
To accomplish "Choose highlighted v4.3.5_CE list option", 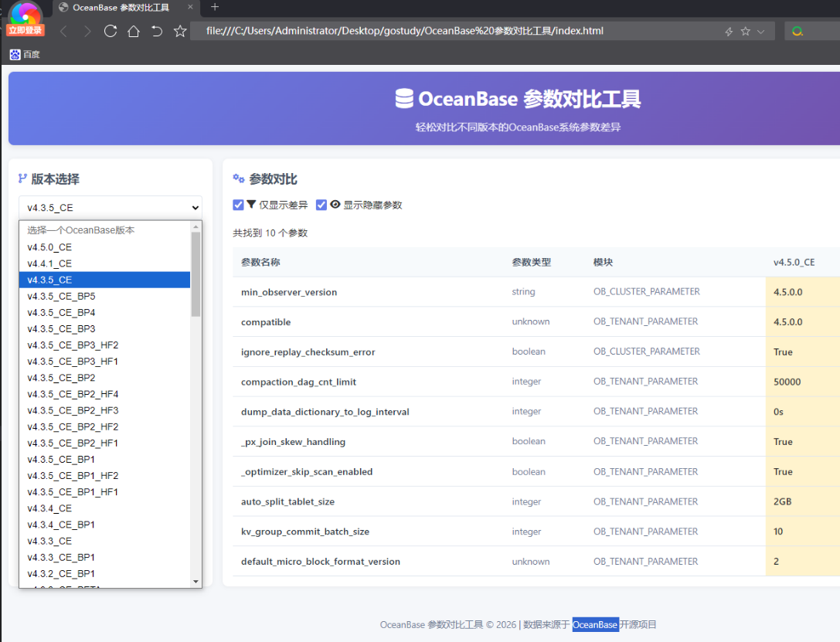I will click(104, 280).
